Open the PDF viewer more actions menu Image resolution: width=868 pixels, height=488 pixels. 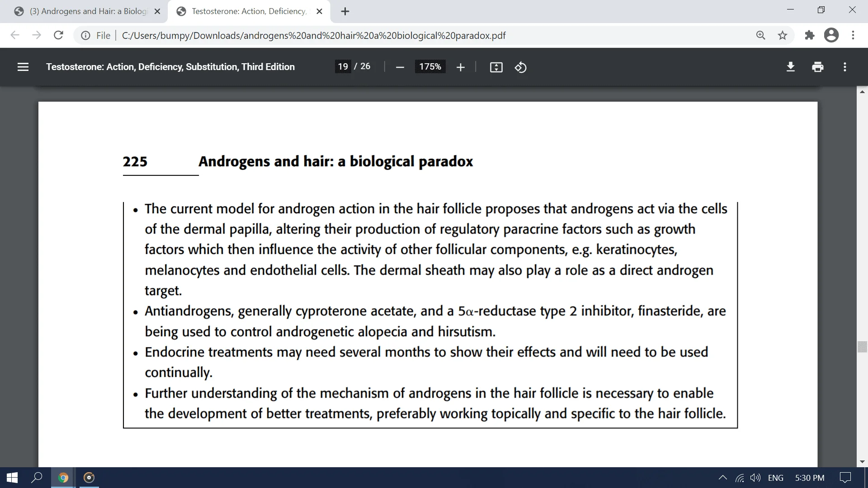point(844,67)
